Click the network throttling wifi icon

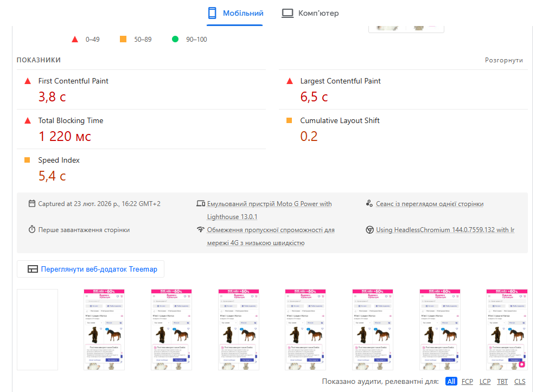coord(201,230)
